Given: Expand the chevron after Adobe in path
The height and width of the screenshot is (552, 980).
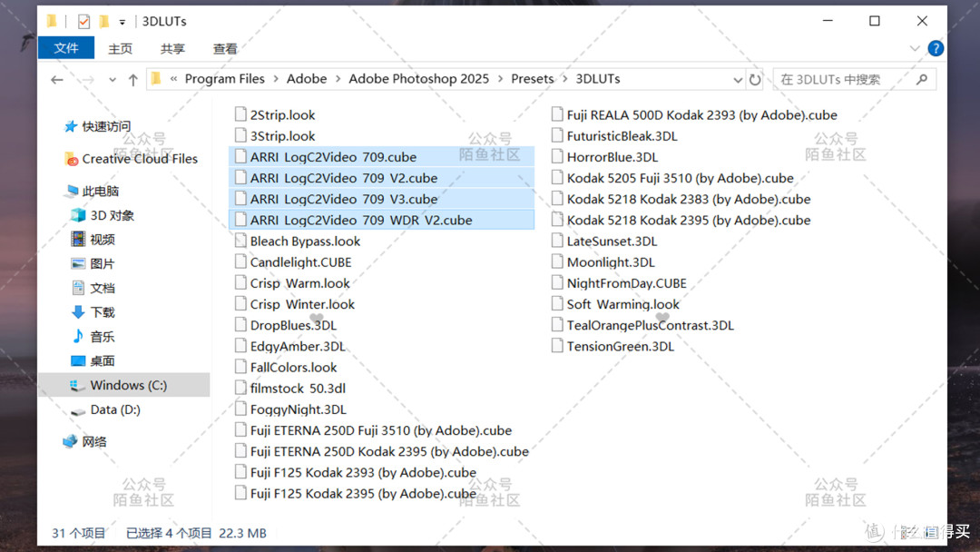Looking at the screenshot, I should click(338, 79).
